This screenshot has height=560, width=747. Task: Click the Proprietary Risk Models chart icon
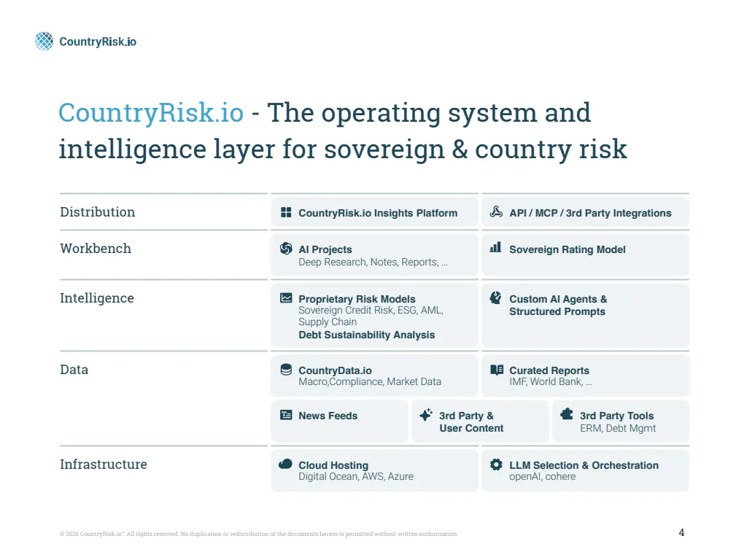(x=286, y=298)
